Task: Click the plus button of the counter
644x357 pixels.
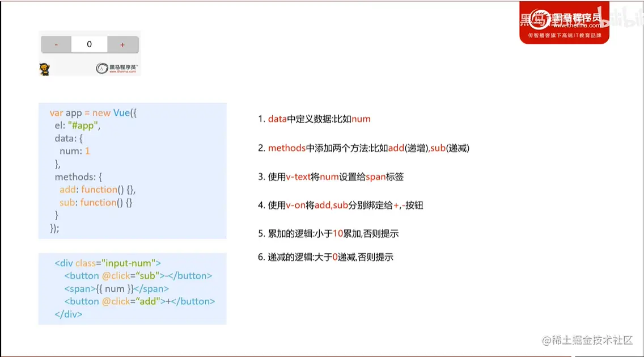Action: click(x=122, y=45)
